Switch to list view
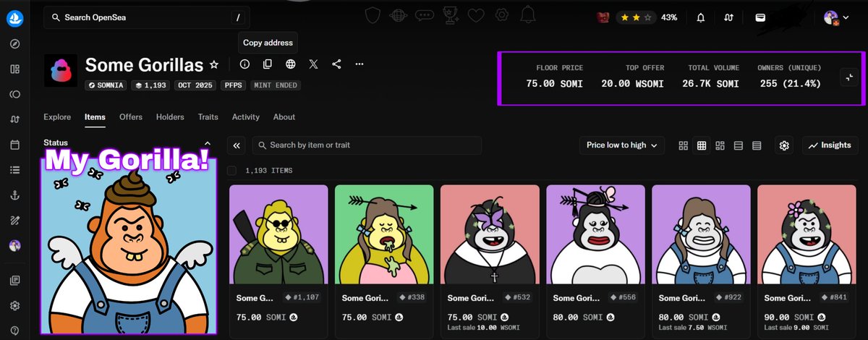The width and height of the screenshot is (868, 340). (739, 145)
